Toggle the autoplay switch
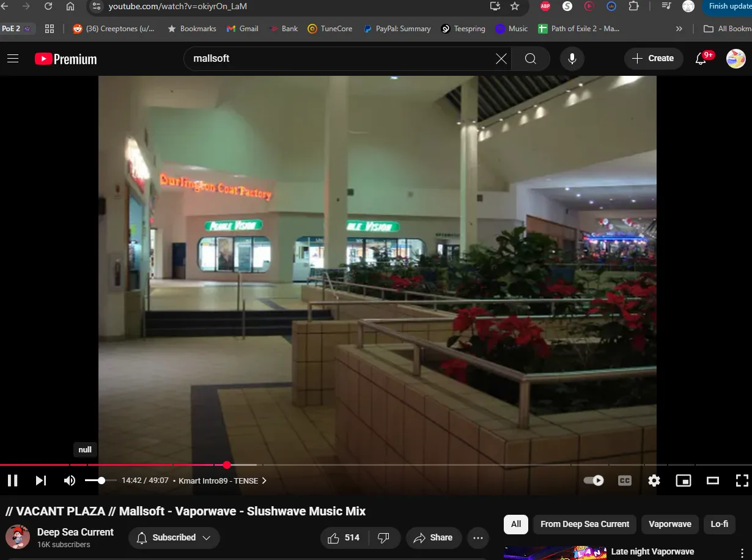Image resolution: width=752 pixels, height=560 pixels. [x=594, y=481]
